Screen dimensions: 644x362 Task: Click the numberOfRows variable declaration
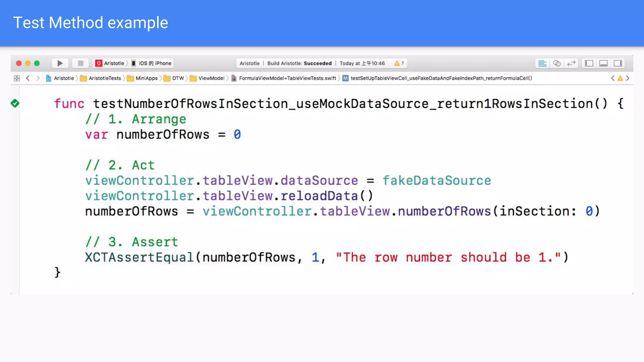163,134
